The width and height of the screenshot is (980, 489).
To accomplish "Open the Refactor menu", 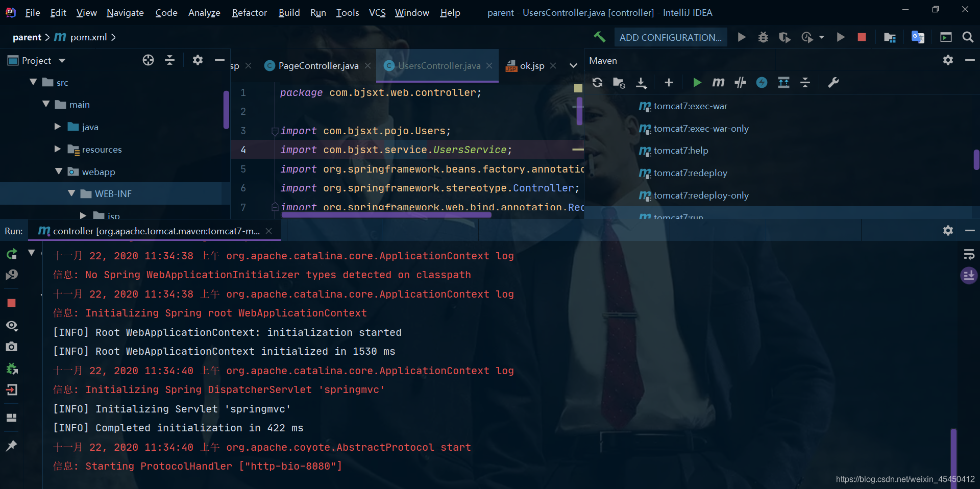I will click(x=249, y=12).
